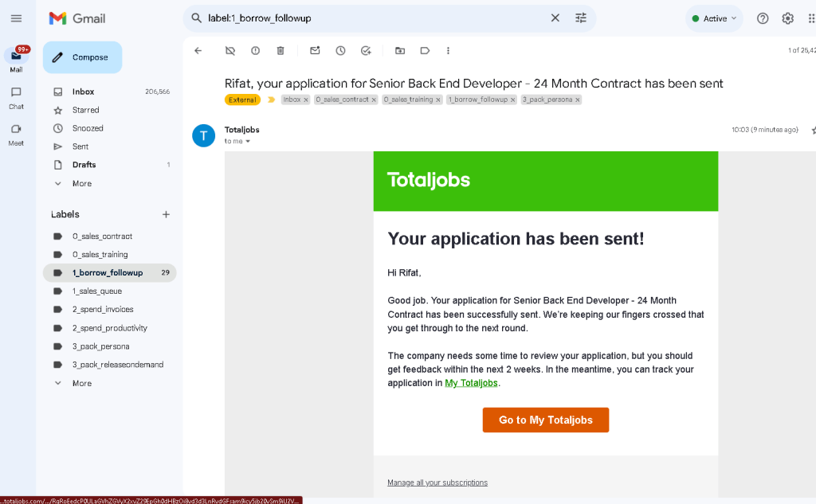This screenshot has width=816, height=504.
Task: Create a new label with the plus icon
Action: tap(166, 214)
